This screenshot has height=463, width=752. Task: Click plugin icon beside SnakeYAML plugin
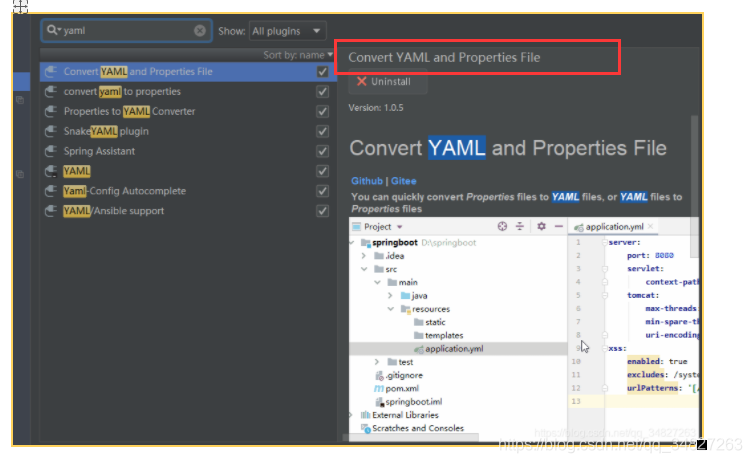[51, 131]
